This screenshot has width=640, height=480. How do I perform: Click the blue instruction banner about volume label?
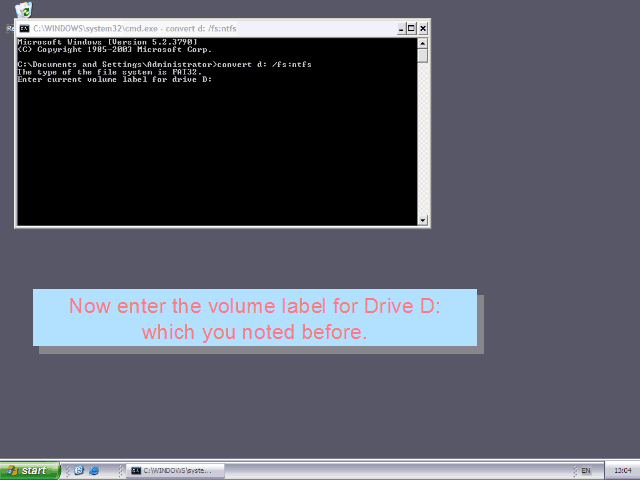255,318
